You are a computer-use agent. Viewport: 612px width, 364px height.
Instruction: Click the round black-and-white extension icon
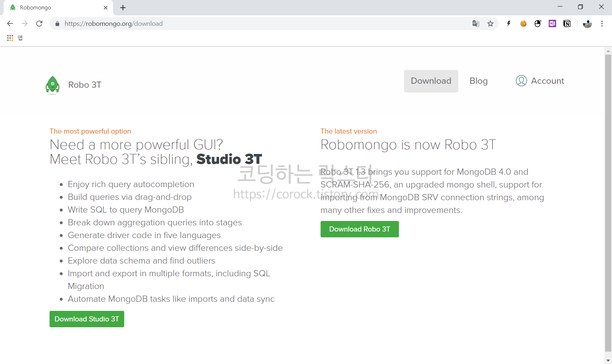[538, 24]
